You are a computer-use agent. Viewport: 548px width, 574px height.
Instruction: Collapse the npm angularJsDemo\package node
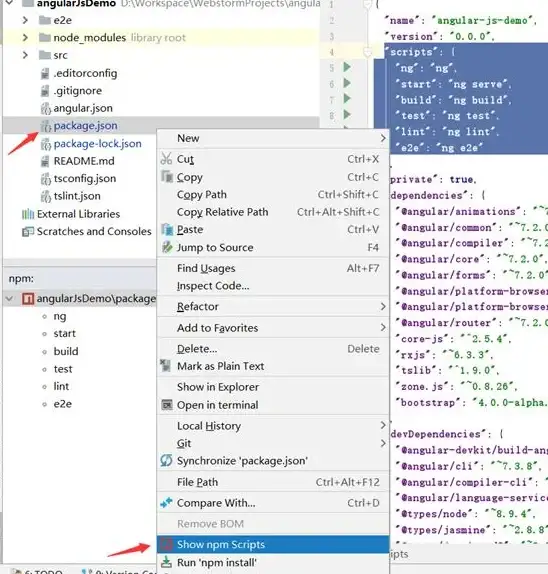coord(10,299)
